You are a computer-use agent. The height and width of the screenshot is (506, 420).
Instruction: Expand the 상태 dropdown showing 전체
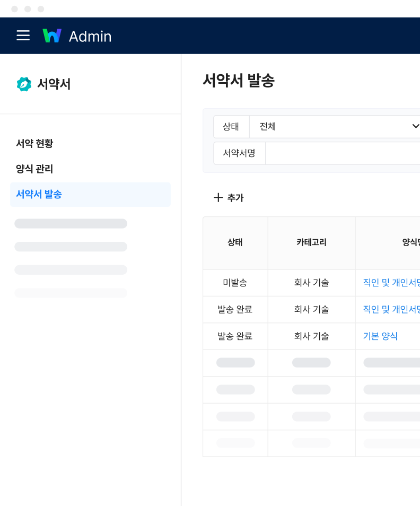click(334, 127)
